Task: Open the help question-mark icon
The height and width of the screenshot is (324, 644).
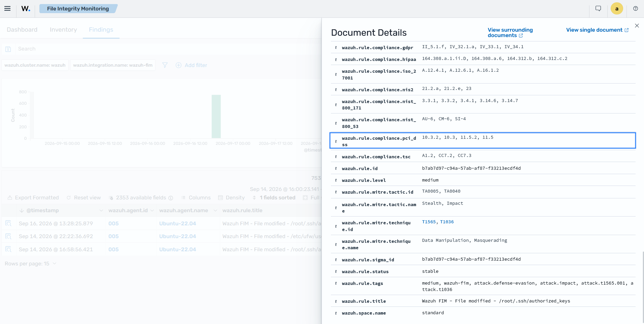Action: click(636, 9)
